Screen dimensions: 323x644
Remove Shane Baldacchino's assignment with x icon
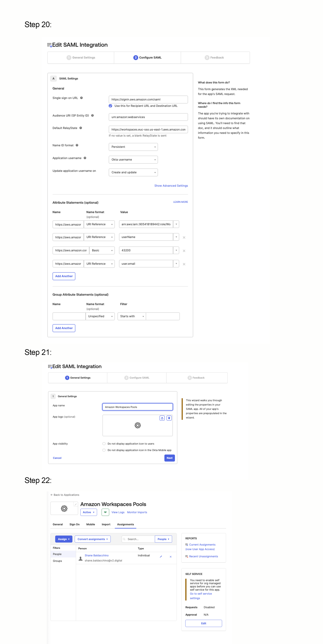[171, 557]
